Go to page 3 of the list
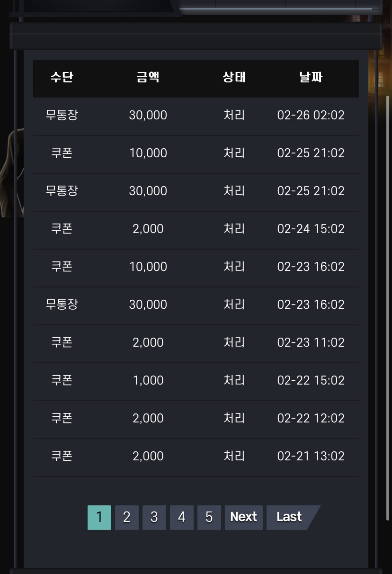Image resolution: width=392 pixels, height=574 pixels. (154, 517)
